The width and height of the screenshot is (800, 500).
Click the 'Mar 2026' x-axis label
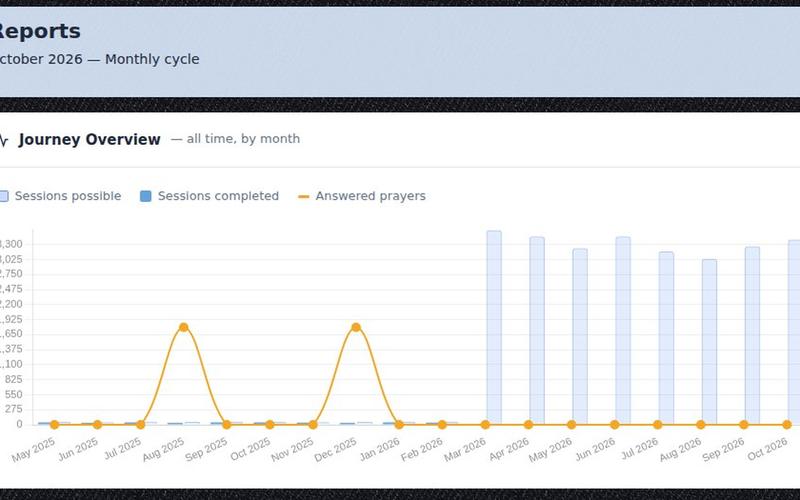pyautogui.click(x=465, y=449)
